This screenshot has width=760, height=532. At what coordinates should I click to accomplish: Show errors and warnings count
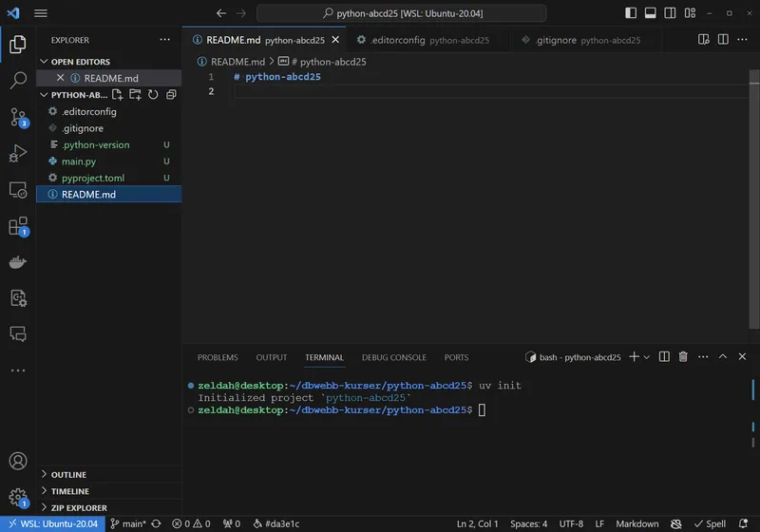point(192,523)
